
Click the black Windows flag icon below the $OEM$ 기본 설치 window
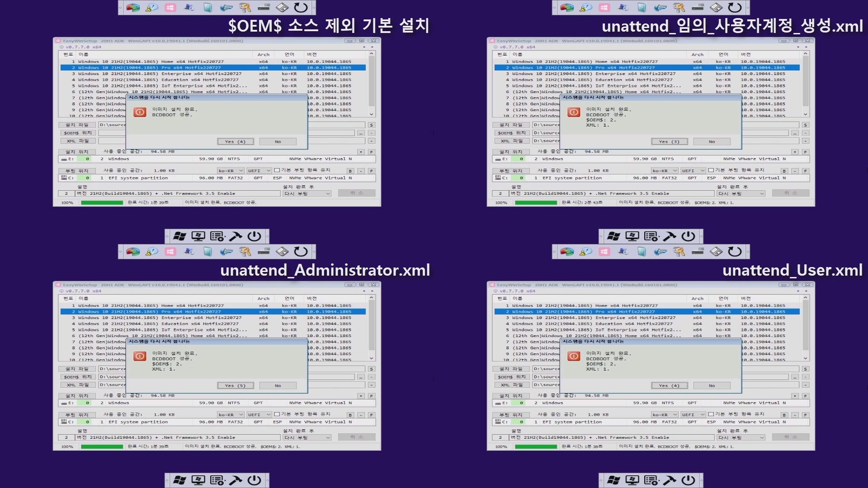click(179, 236)
